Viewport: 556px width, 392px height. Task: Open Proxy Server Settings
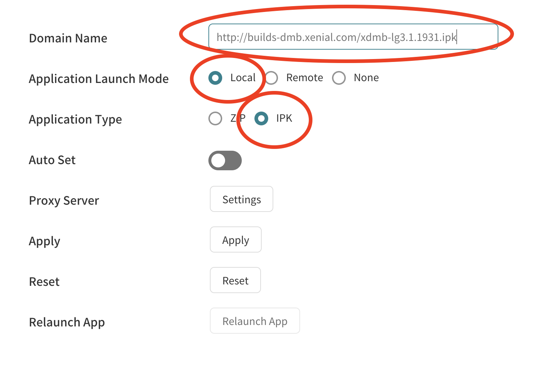tap(241, 199)
